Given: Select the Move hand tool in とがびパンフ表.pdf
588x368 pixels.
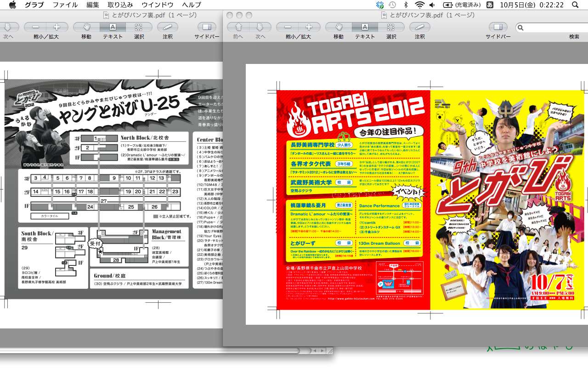Looking at the screenshot, I should [x=339, y=27].
